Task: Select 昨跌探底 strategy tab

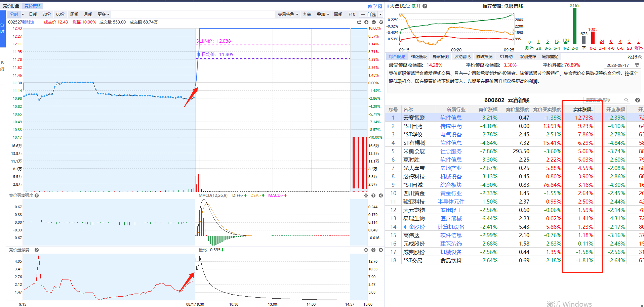Action: 484,57
